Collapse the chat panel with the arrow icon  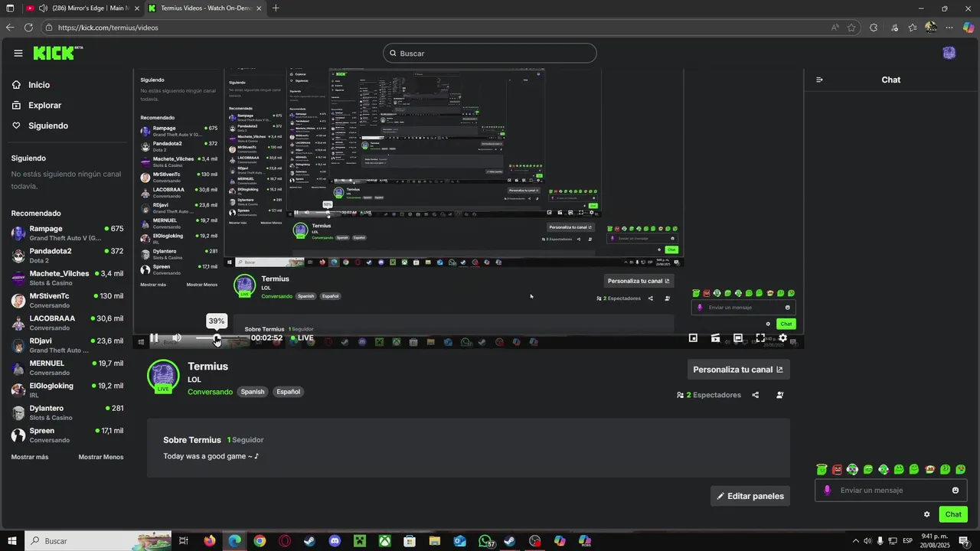[x=819, y=80]
